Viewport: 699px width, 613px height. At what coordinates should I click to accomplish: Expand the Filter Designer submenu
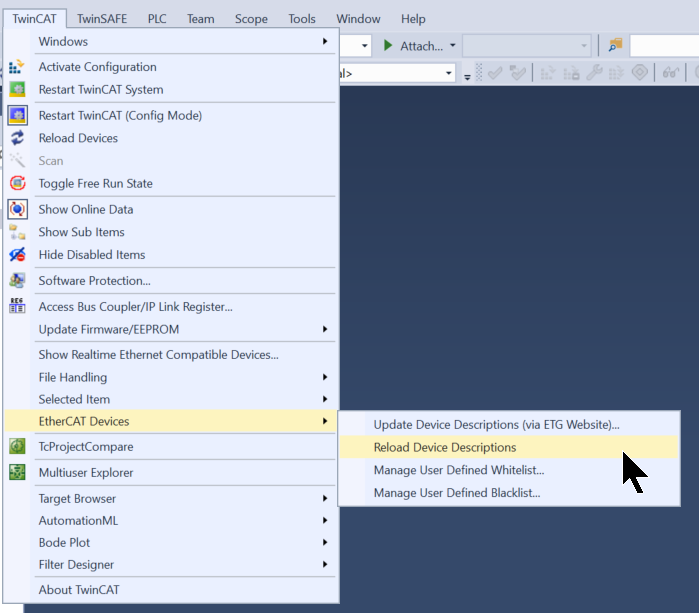tap(325, 564)
